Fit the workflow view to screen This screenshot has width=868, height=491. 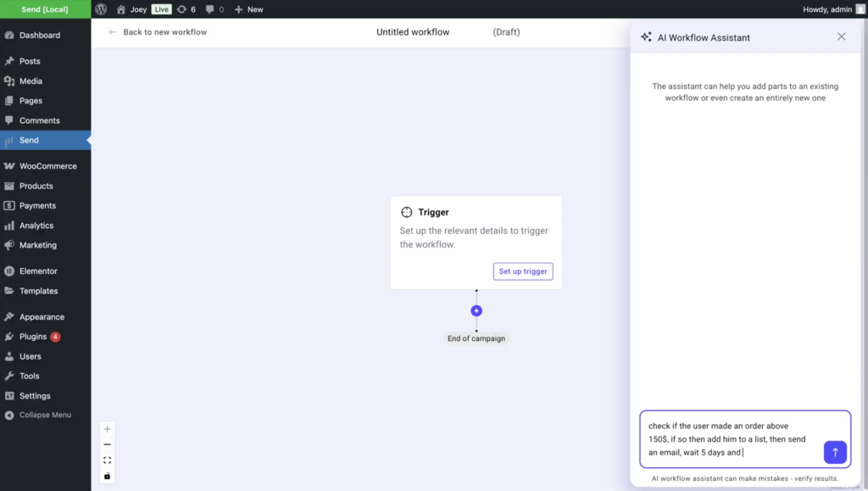(108, 460)
